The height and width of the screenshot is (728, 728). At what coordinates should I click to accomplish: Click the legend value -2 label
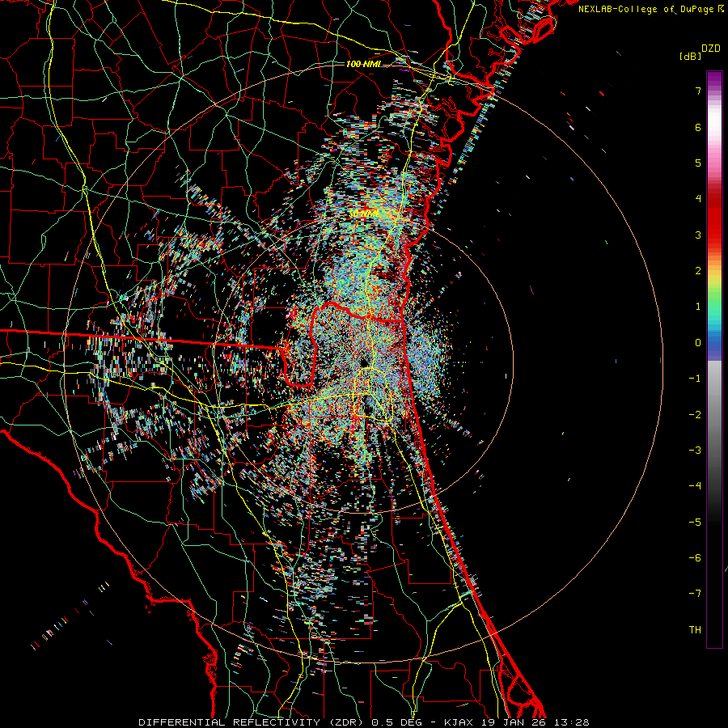[695, 414]
